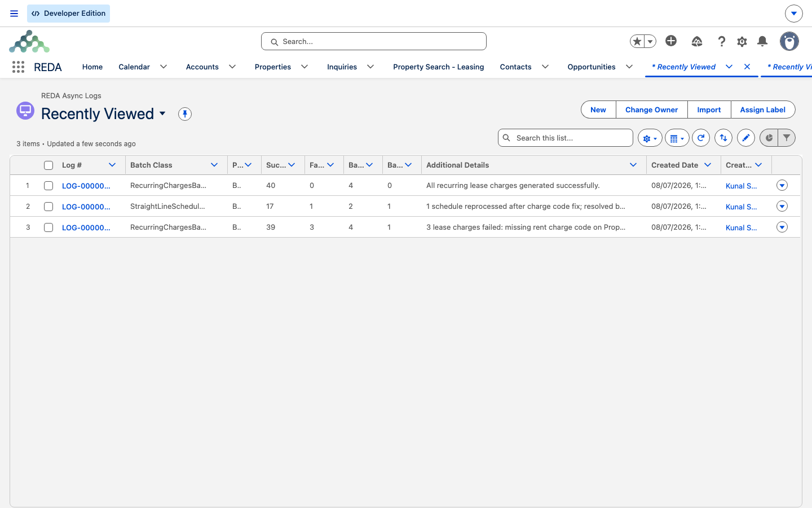This screenshot has height=508, width=812.
Task: Check the row 1 checkbox
Action: pyautogui.click(x=48, y=186)
